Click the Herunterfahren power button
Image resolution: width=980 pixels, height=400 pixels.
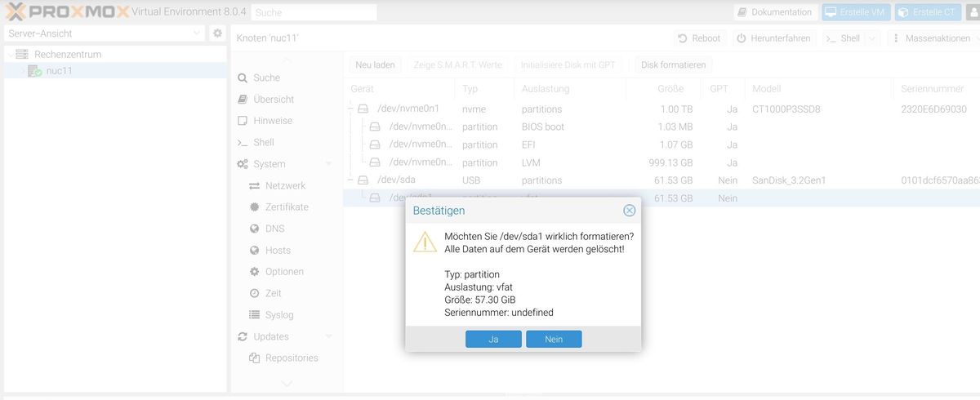773,38
